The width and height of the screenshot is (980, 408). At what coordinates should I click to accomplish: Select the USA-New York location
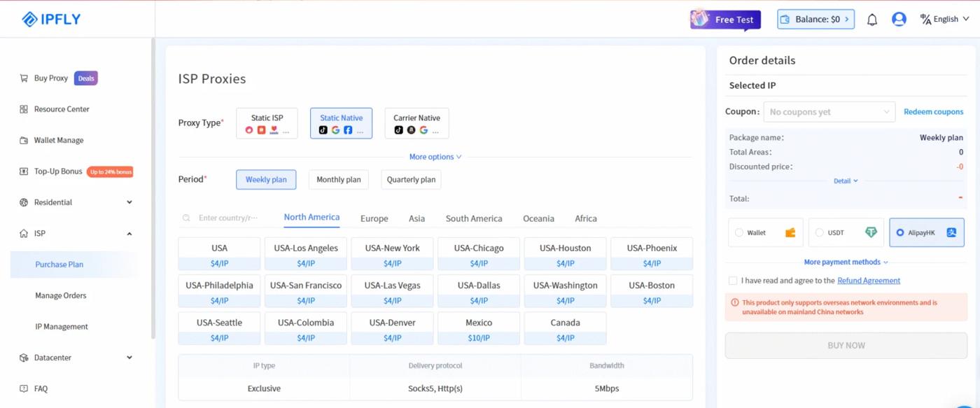(392, 254)
